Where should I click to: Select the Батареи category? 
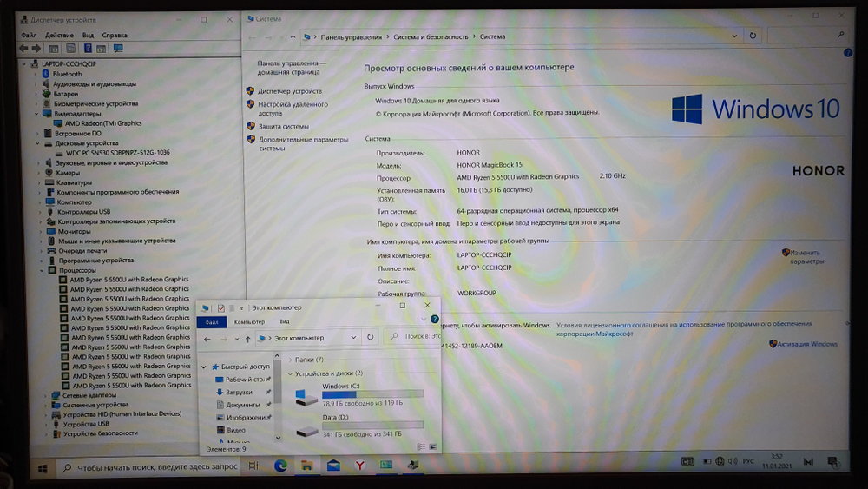(x=65, y=94)
